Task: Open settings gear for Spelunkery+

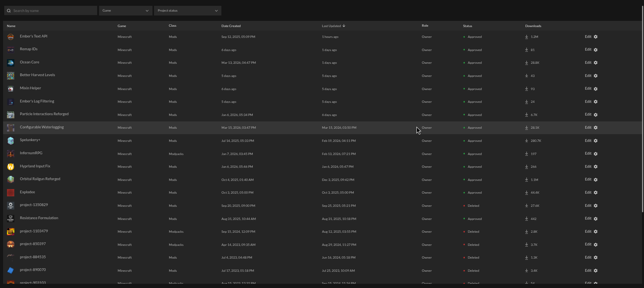Action: click(x=596, y=141)
